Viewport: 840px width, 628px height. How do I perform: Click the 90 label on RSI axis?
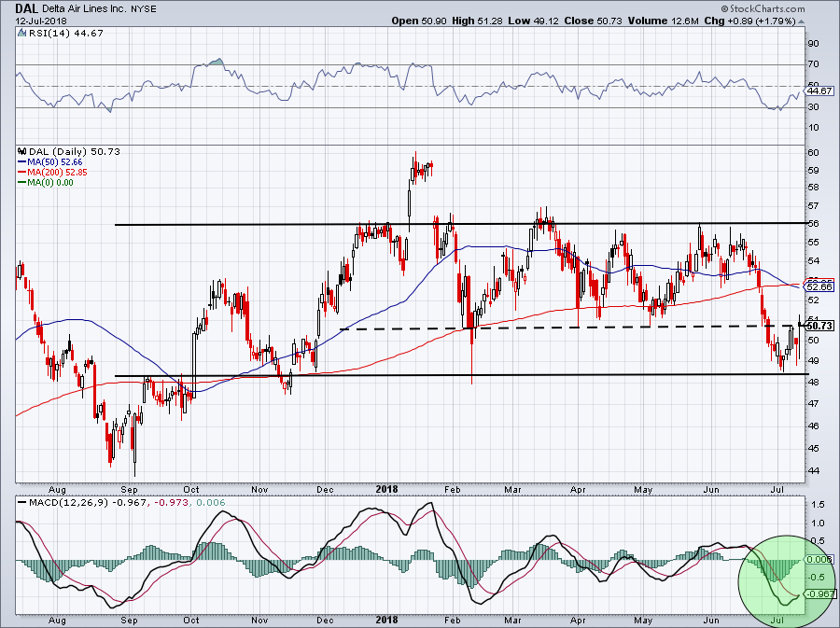click(x=813, y=43)
